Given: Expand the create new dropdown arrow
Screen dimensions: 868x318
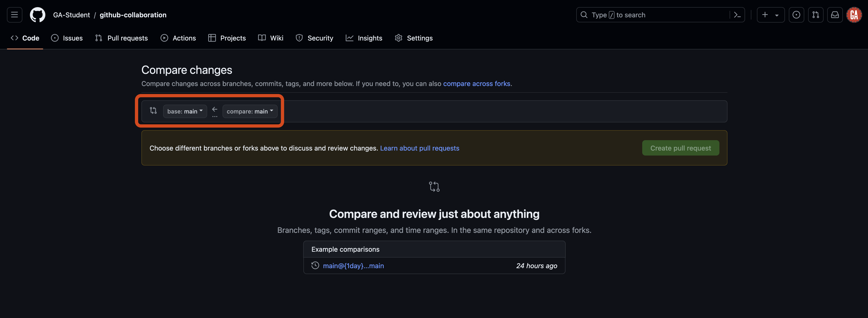Looking at the screenshot, I should [777, 15].
